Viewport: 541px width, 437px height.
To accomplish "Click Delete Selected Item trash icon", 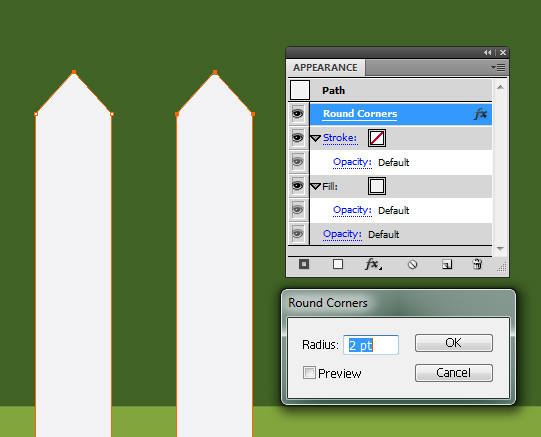I will [477, 264].
